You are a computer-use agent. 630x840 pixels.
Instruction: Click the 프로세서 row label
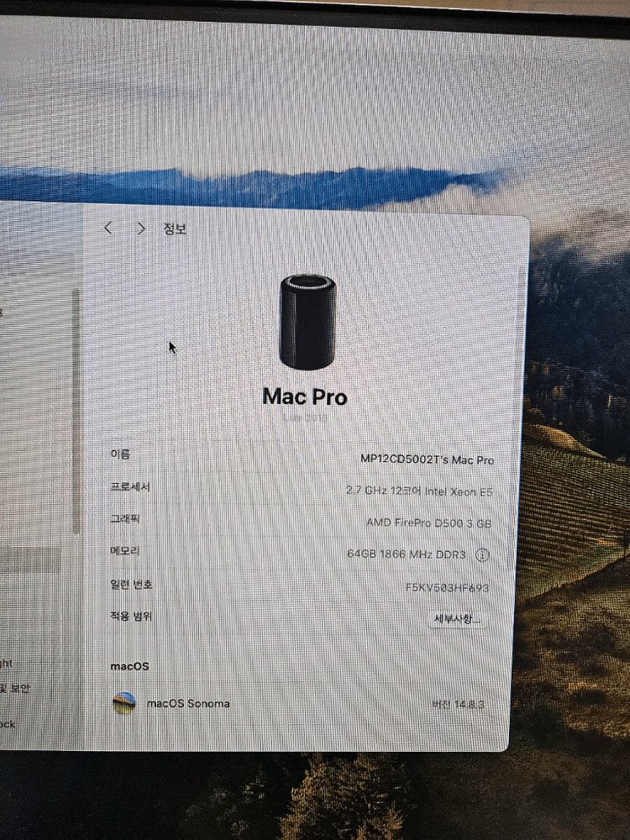pos(130,486)
